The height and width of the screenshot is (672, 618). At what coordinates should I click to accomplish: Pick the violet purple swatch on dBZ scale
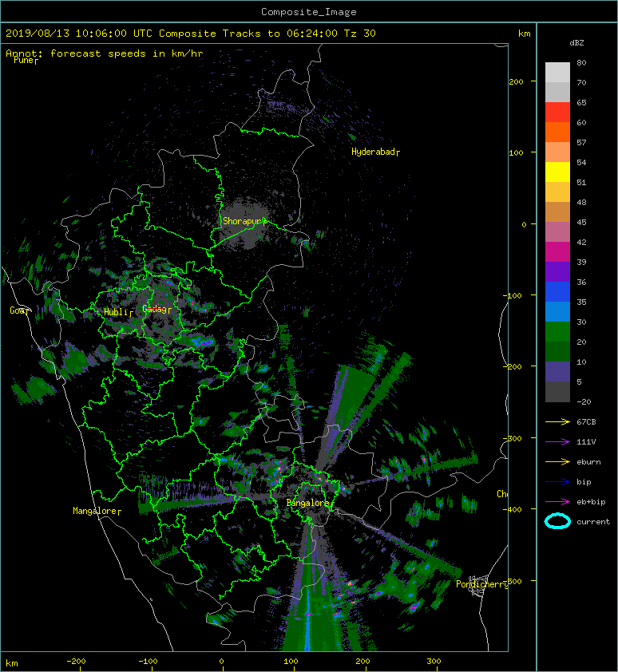pyautogui.click(x=557, y=271)
